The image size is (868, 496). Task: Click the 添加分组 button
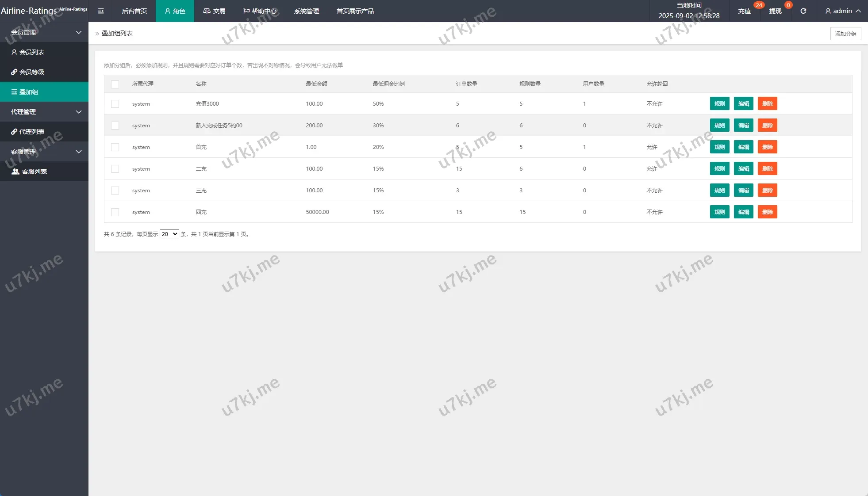coord(845,34)
